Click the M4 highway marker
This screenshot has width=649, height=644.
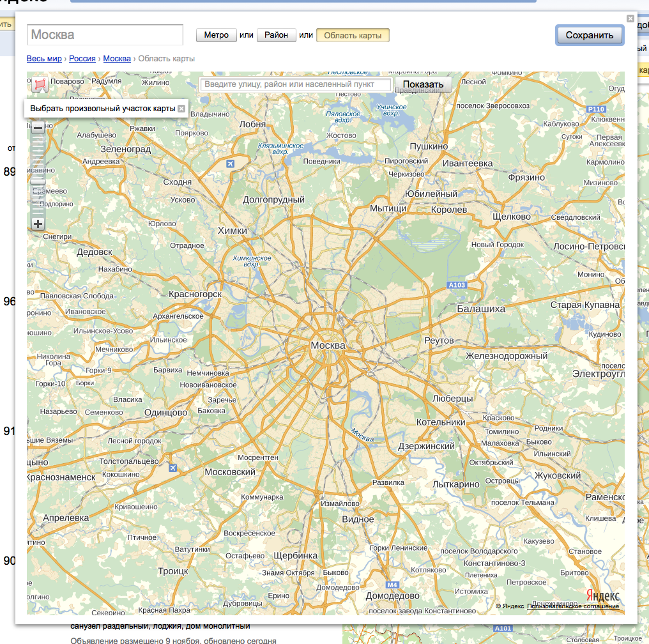point(392,585)
